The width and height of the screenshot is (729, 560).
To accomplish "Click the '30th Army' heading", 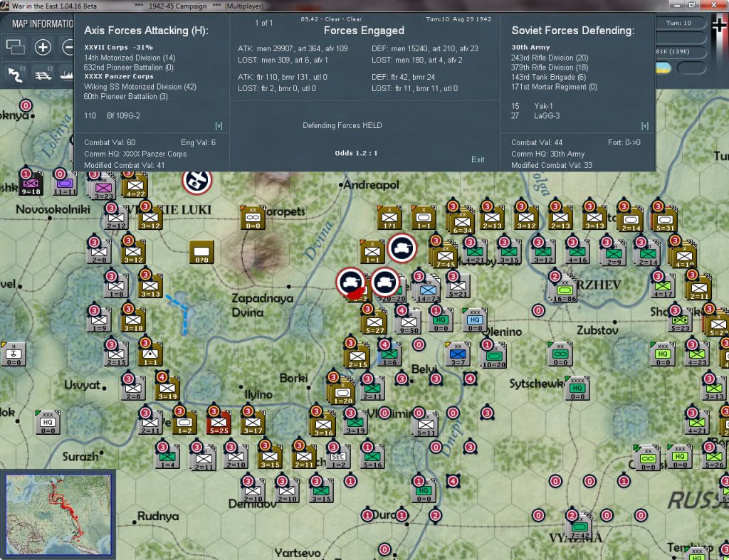I will coord(530,48).
